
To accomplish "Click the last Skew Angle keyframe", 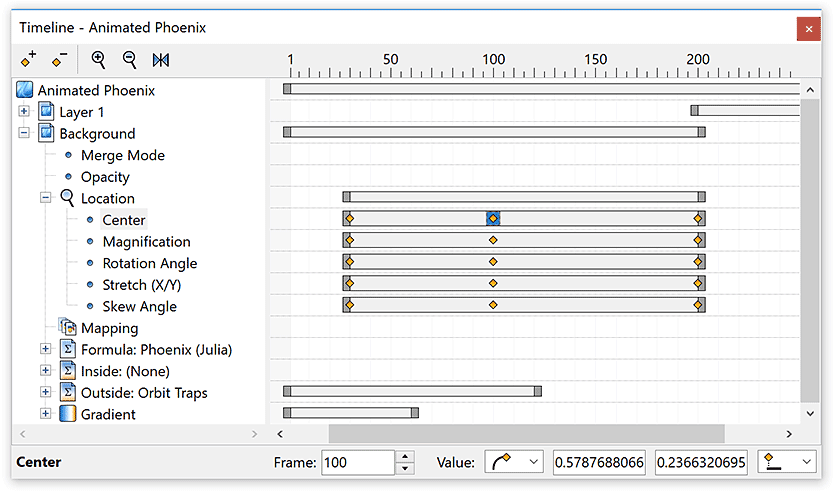I will coord(698,305).
